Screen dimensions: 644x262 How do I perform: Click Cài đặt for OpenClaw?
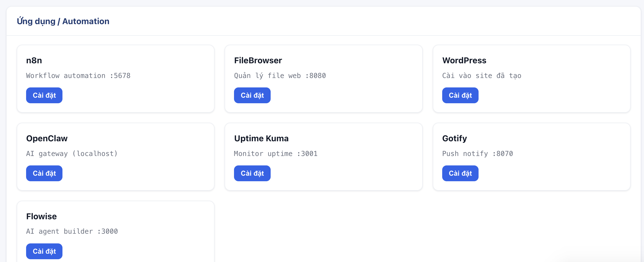pyautogui.click(x=44, y=173)
